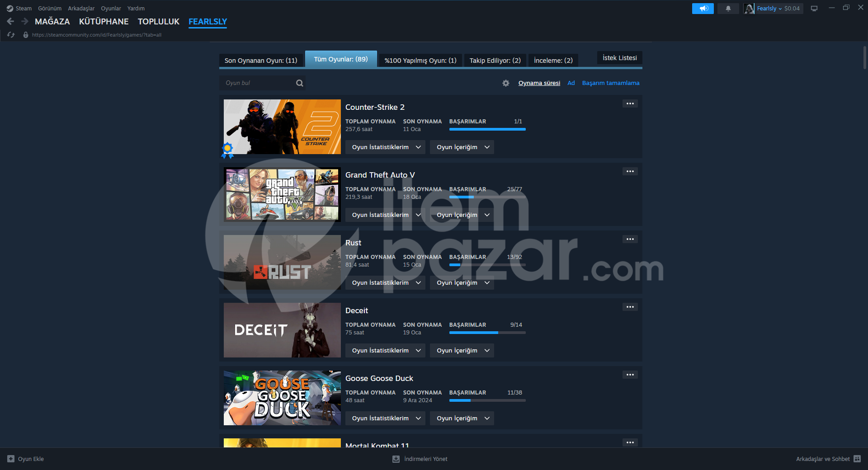
Task: Open the Counter-Strike 2 title link
Action: click(375, 107)
